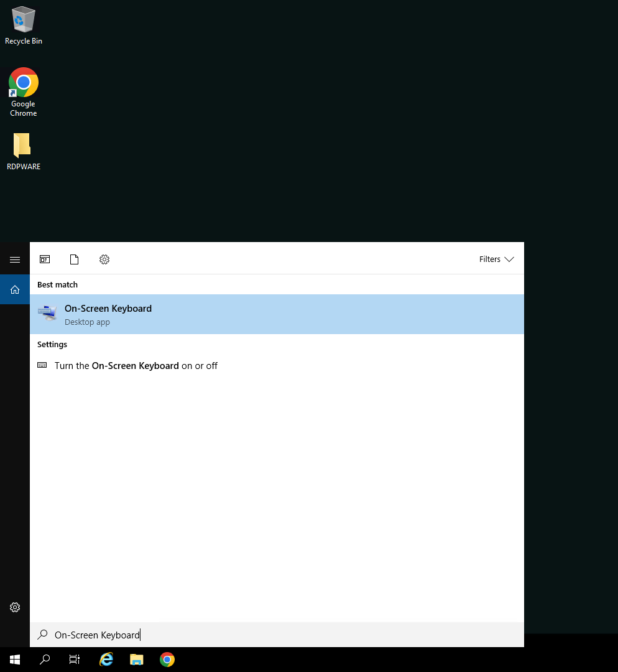The height and width of the screenshot is (672, 618).
Task: Click magnifier icon in search box
Action: 42,635
